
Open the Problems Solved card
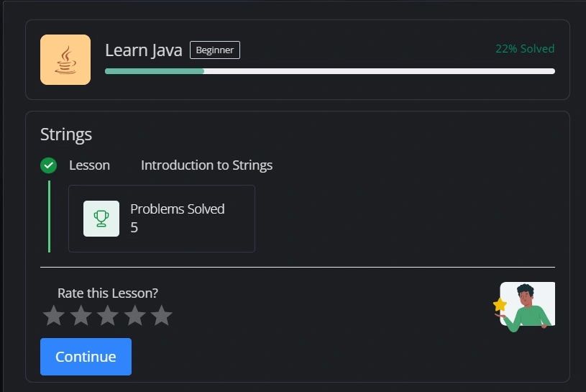point(162,219)
